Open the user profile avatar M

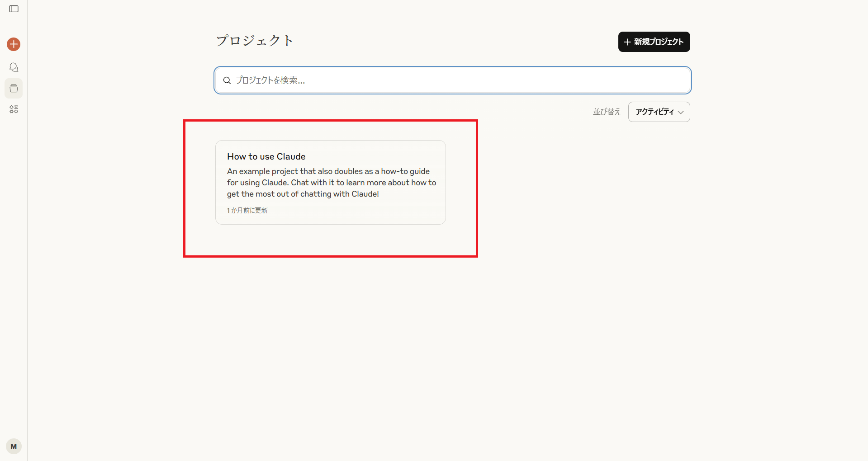click(14, 446)
